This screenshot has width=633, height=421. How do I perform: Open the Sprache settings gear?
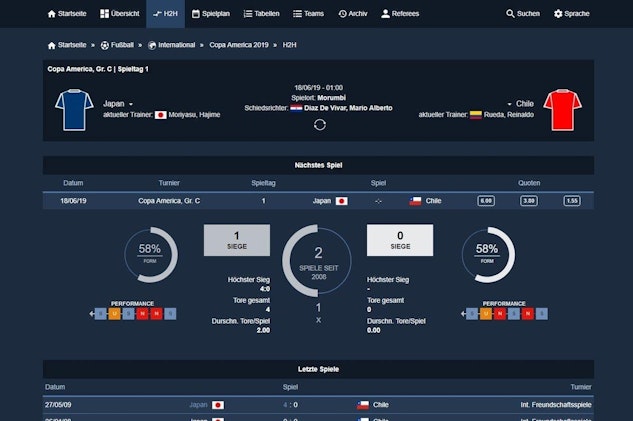[558, 14]
